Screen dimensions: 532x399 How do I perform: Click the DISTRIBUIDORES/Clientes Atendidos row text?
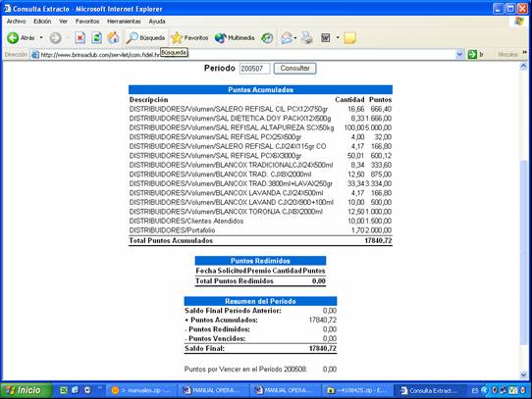[x=186, y=221]
